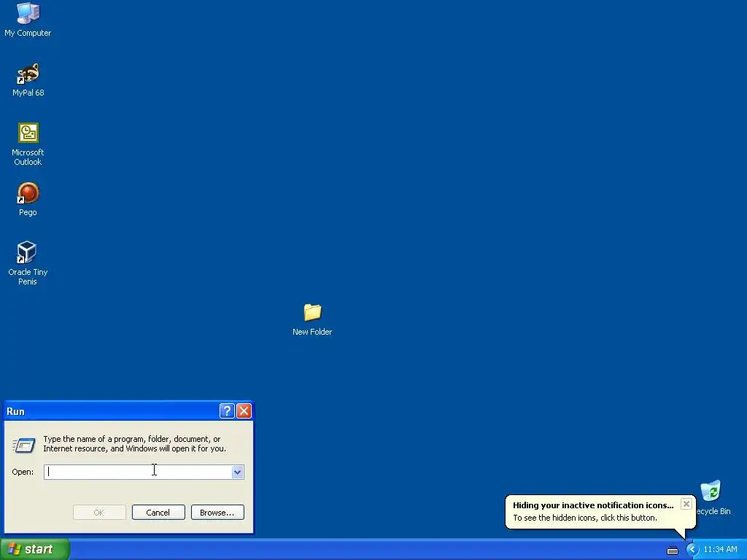The width and height of the screenshot is (747, 560).
Task: Click the Run dialog help button
Action: (227, 411)
